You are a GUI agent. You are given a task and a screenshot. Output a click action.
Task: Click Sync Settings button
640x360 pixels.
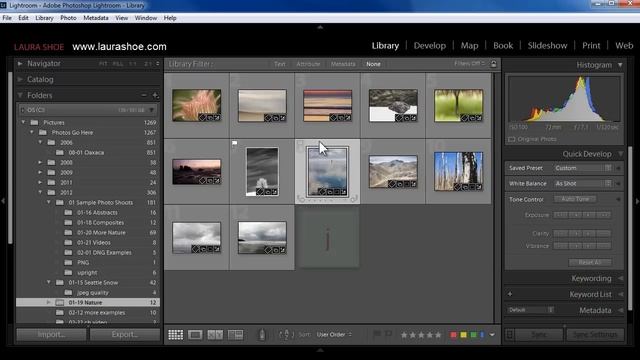[x=595, y=335]
